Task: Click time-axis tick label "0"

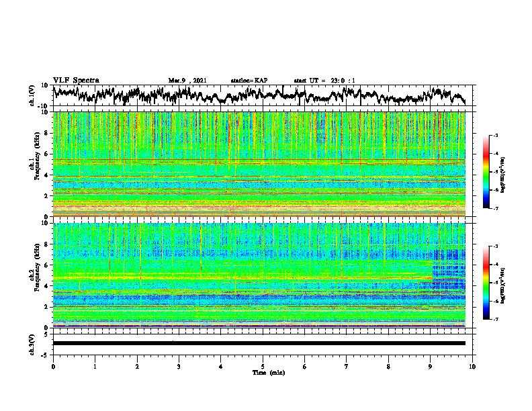Action: [x=53, y=367]
